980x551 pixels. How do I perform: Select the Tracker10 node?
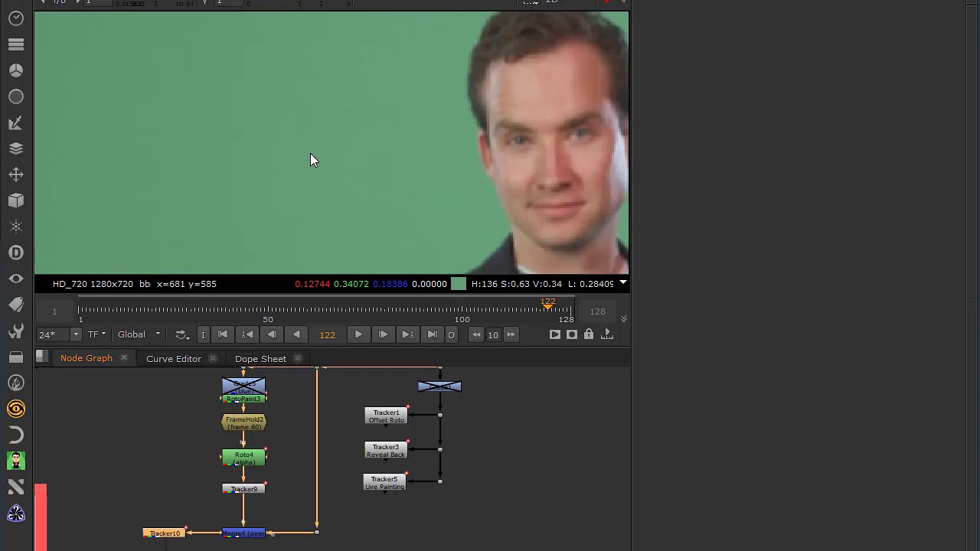pos(165,533)
